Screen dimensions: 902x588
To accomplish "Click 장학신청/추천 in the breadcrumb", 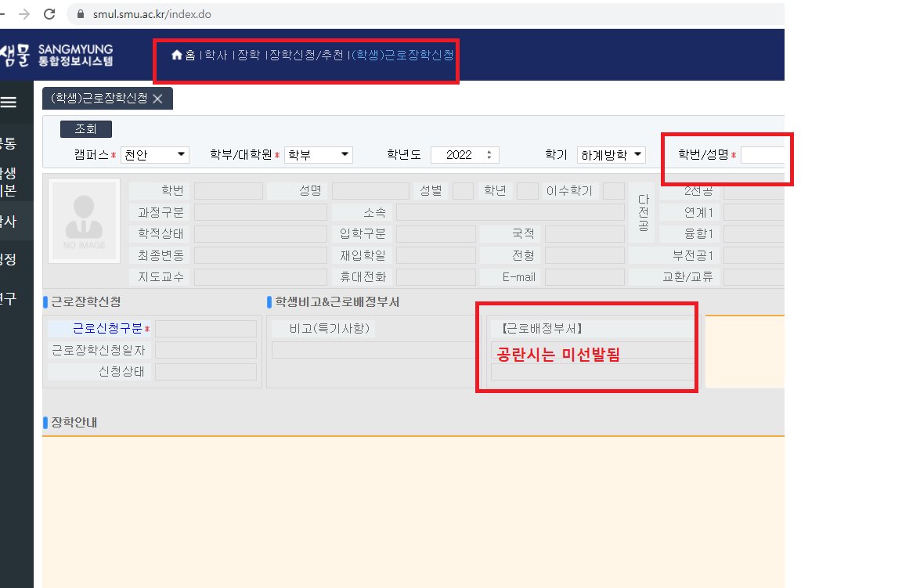I will pos(306,55).
